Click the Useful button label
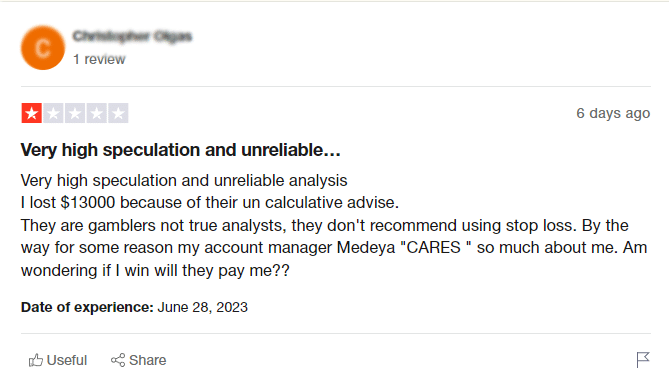 tap(67, 360)
